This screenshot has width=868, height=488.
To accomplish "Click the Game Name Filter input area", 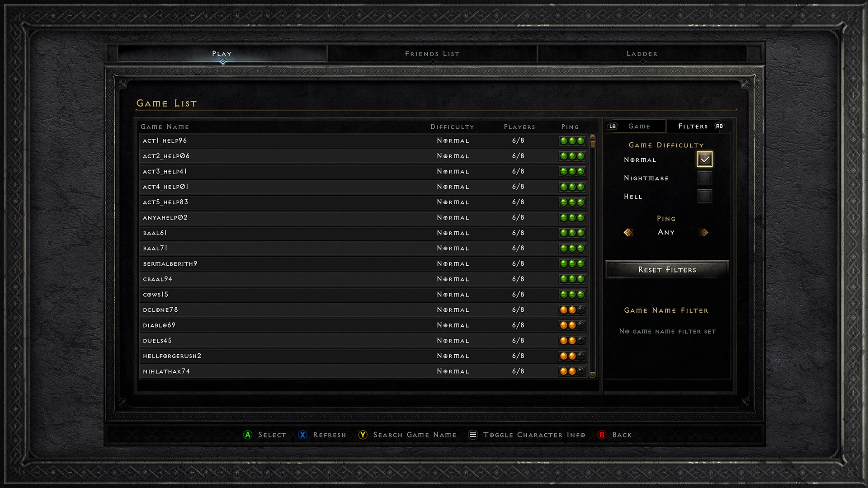I will [x=666, y=331].
